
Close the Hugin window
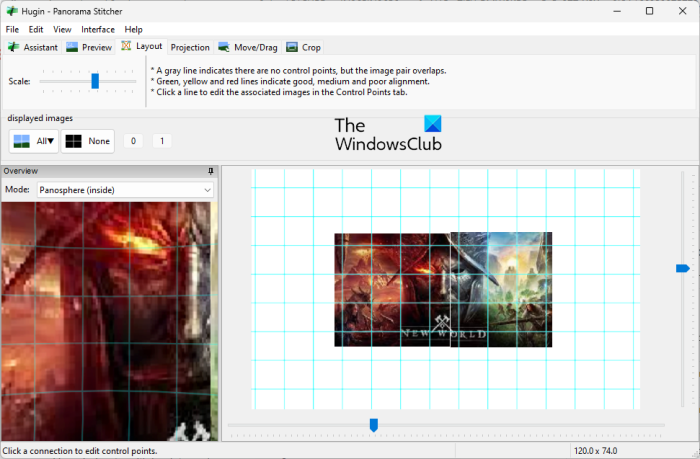683,11
